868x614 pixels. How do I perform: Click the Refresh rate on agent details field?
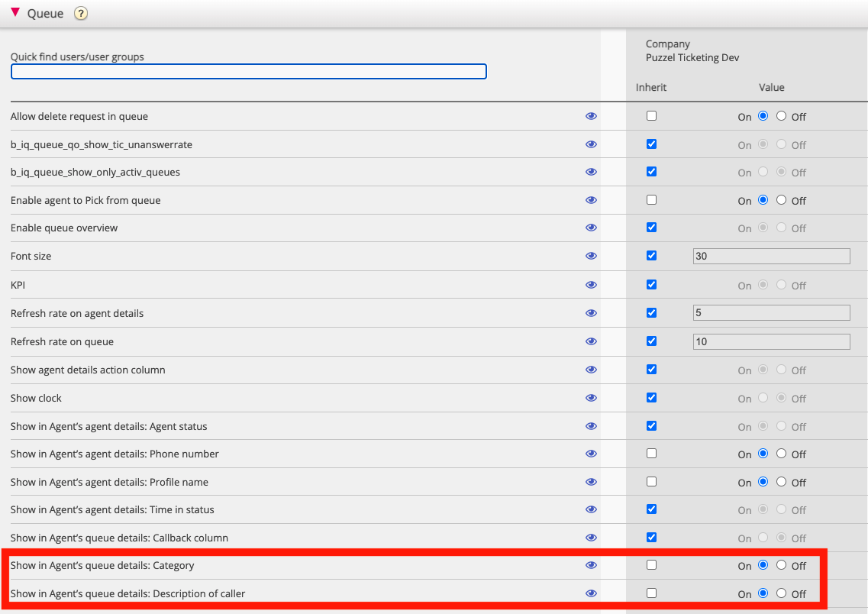771,313
